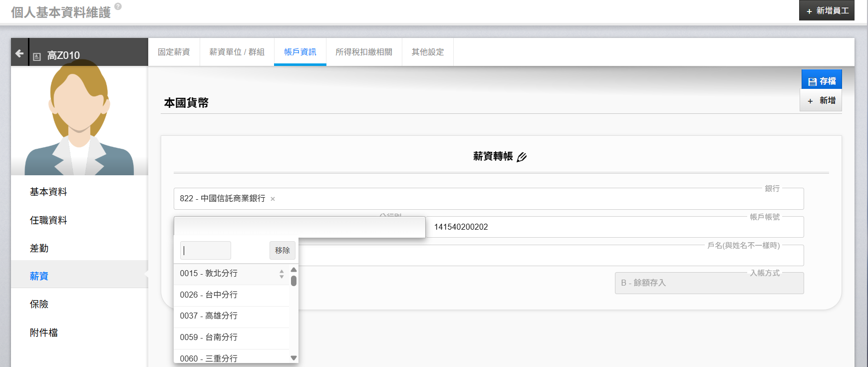
Task: Click the scroll-down arrow in branch list
Action: click(293, 358)
